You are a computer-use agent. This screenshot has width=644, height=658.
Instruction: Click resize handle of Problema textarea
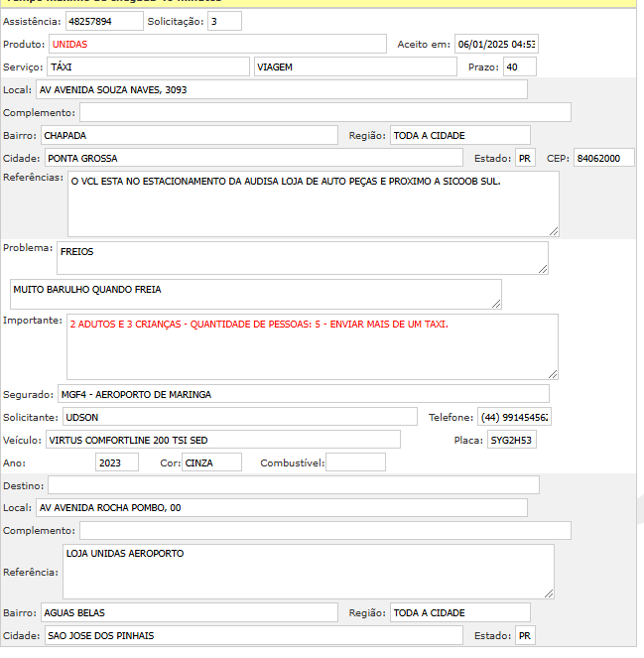543,269
